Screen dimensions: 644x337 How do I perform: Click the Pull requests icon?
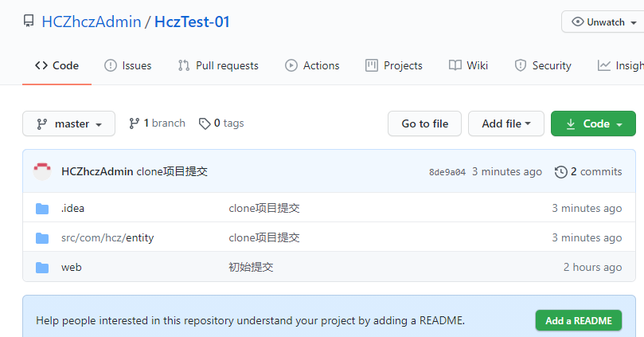point(184,65)
